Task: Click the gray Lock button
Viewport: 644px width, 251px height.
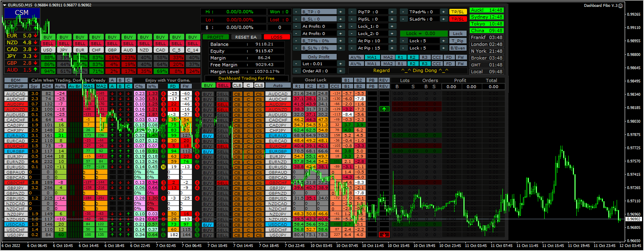Action: tap(458, 33)
